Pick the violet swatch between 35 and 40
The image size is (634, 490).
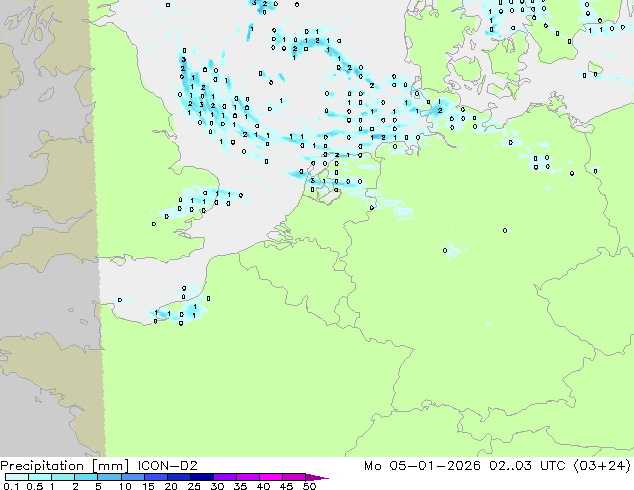248,477
